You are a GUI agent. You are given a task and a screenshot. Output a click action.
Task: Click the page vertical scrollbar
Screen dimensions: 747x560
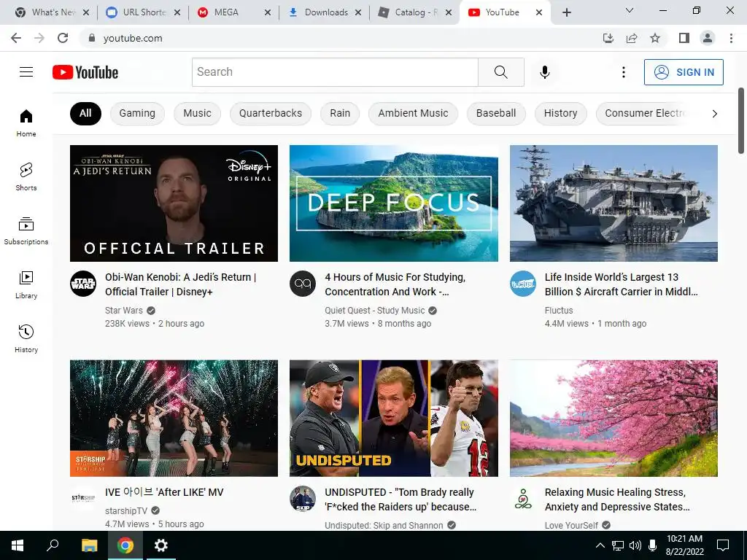741,121
